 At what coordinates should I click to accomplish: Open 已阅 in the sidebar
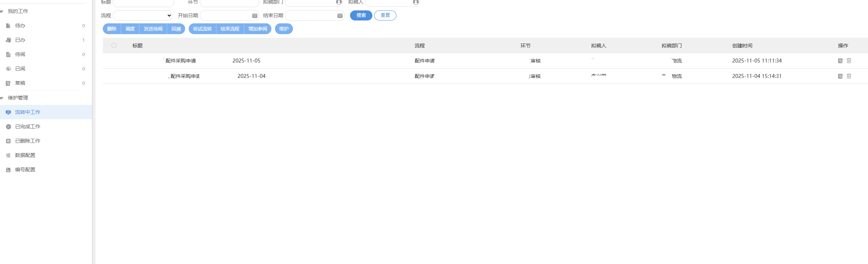(x=20, y=69)
